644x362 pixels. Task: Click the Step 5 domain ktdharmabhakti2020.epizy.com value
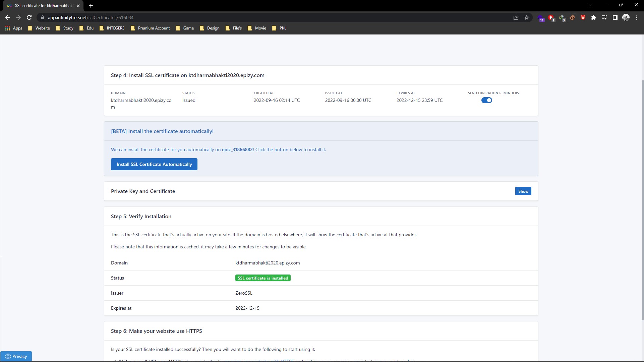pyautogui.click(x=268, y=263)
